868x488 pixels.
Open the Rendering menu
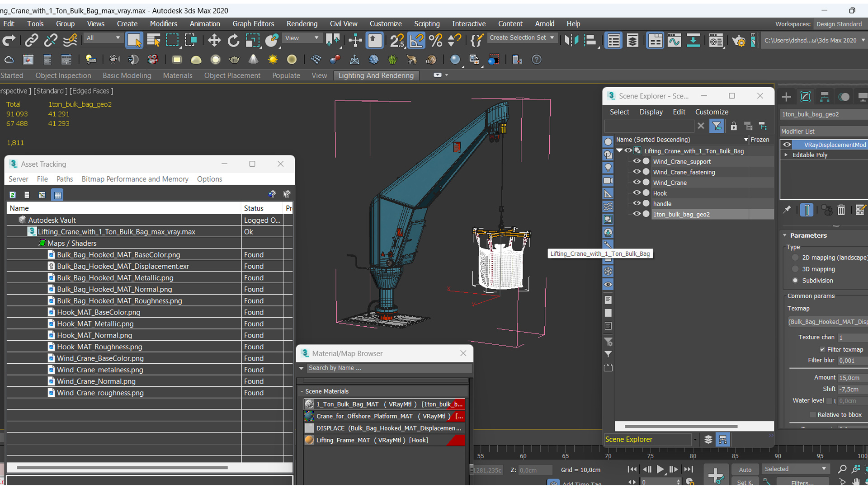(302, 24)
